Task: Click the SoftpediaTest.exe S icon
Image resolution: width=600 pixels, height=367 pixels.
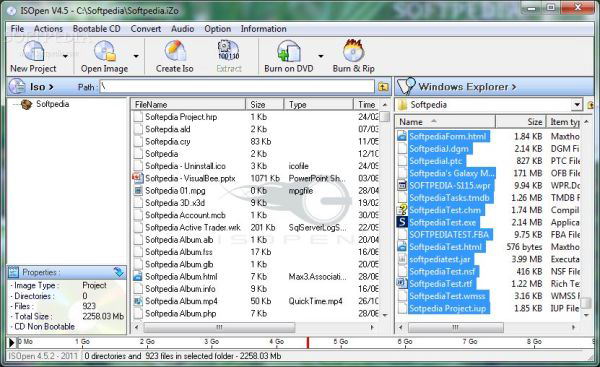Action: coord(402,222)
